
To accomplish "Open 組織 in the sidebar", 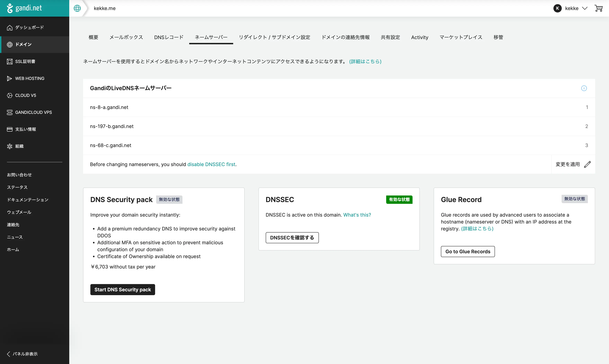I will [35, 146].
